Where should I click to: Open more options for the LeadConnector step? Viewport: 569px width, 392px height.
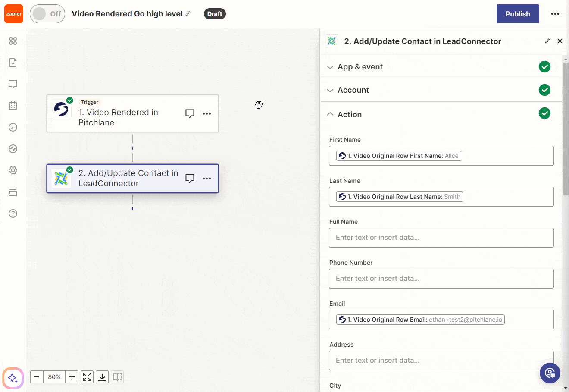(x=207, y=178)
